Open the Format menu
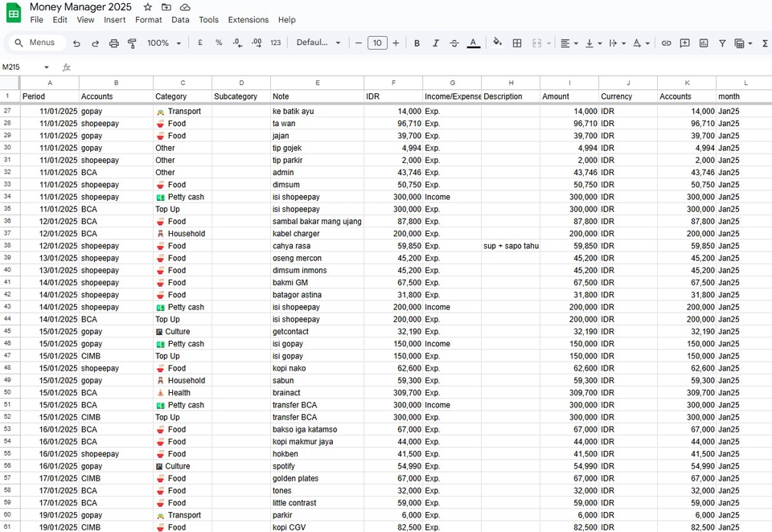The height and width of the screenshot is (532, 772). tap(148, 19)
